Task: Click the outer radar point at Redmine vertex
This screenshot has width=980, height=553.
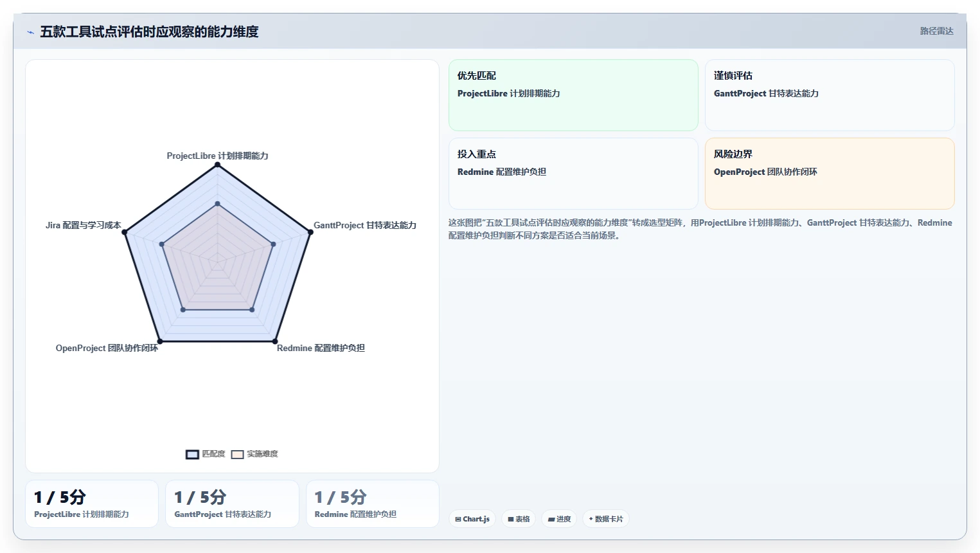Action: pyautogui.click(x=275, y=341)
